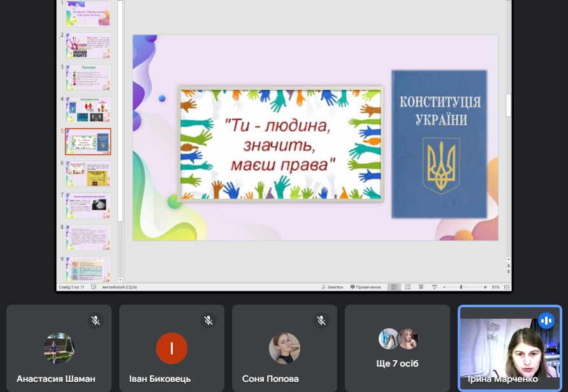Switch to Normal view in status bar
Viewport: 568px width, 392px height.
coord(394,287)
